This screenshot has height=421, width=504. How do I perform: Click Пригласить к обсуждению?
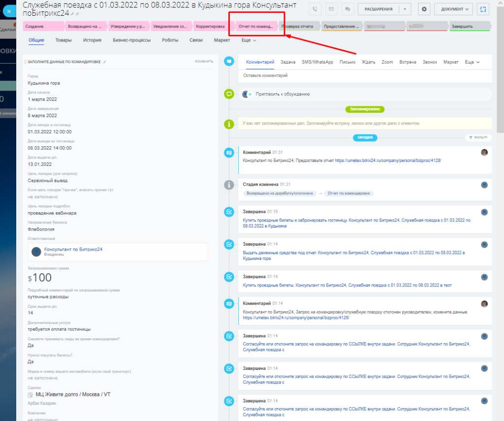point(283,94)
